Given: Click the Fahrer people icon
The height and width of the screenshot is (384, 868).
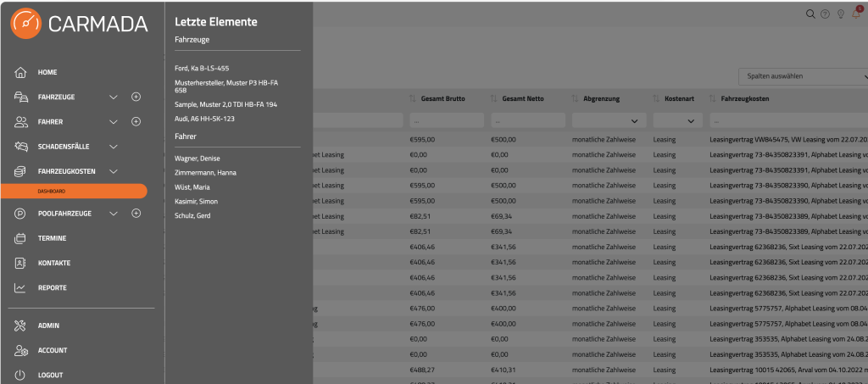Looking at the screenshot, I should [20, 122].
